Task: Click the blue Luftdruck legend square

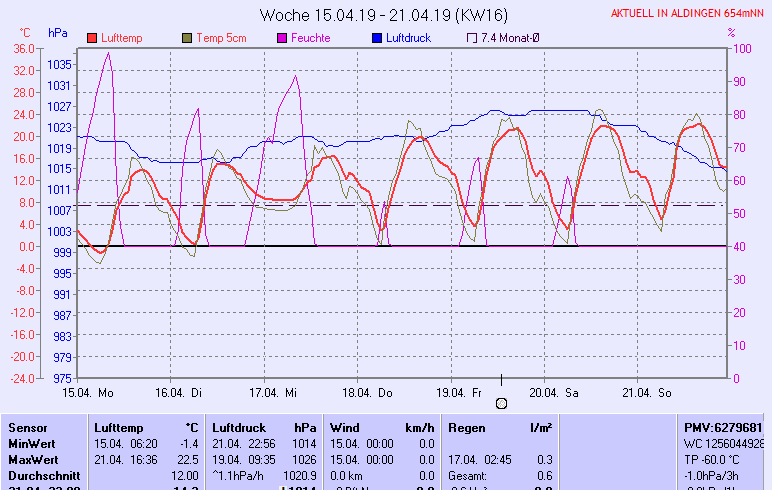Action: [x=377, y=38]
